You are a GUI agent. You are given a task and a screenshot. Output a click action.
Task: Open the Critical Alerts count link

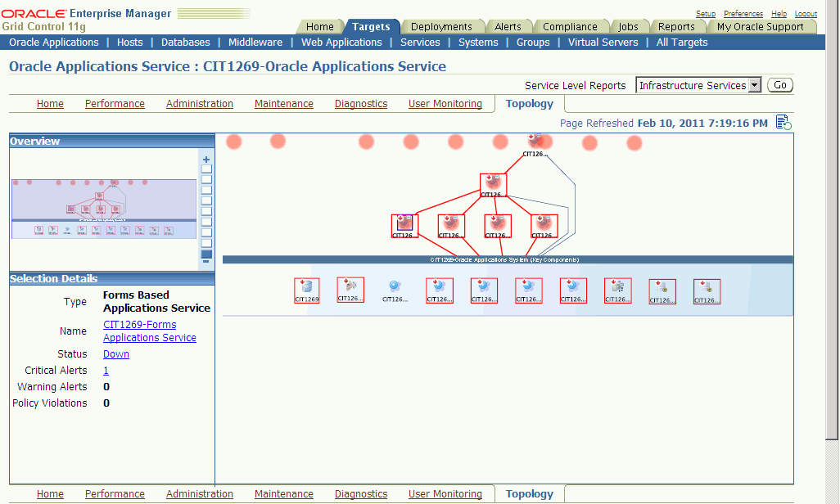point(106,370)
